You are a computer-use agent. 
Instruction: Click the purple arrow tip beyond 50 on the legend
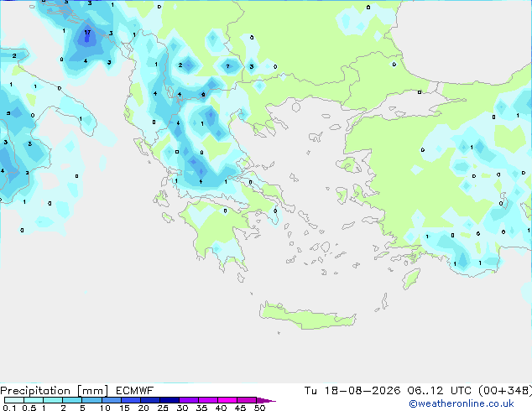[266, 400]
